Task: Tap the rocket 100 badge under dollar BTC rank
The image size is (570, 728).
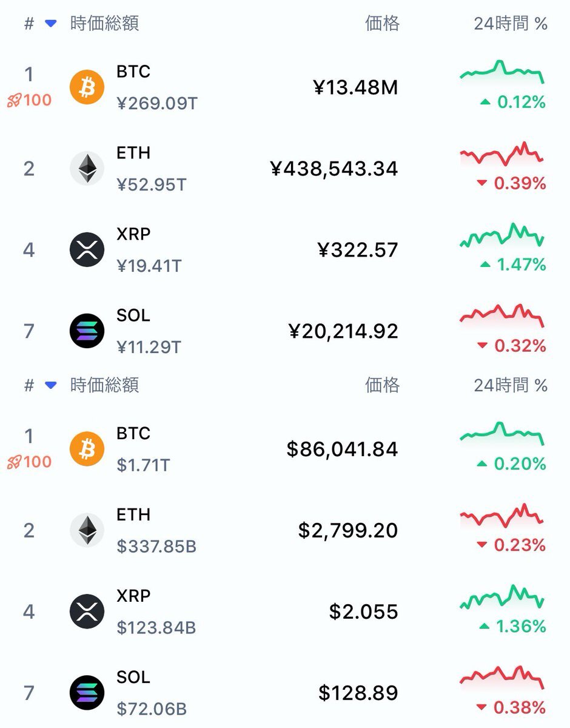Action: 30,462
